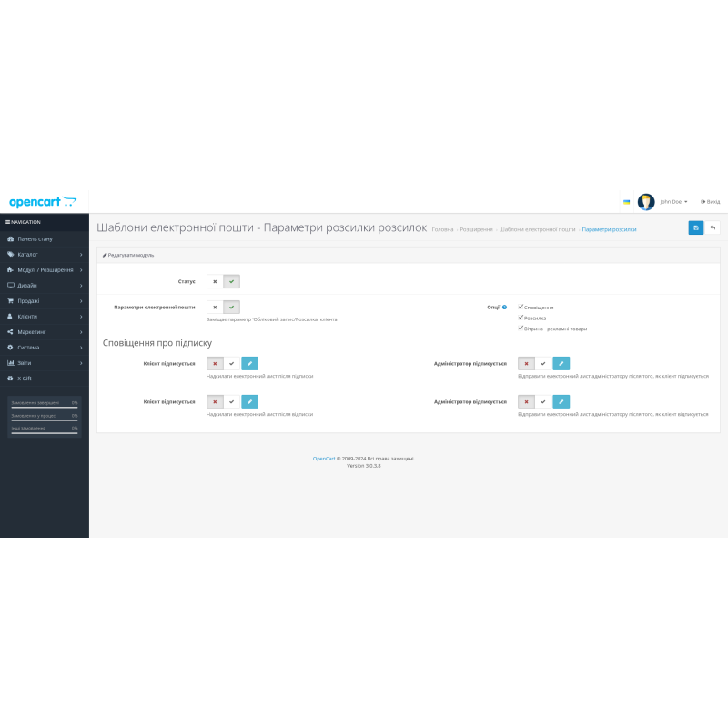The width and height of the screenshot is (728, 728).
Task: Click the Замовлення завершені progress bar
Action: tap(44, 406)
